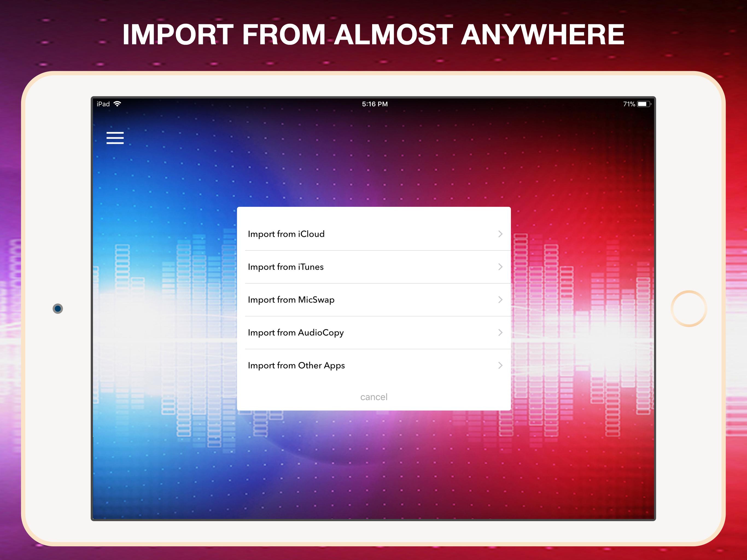Open the hamburger menu icon
747x560 pixels.
tap(115, 138)
